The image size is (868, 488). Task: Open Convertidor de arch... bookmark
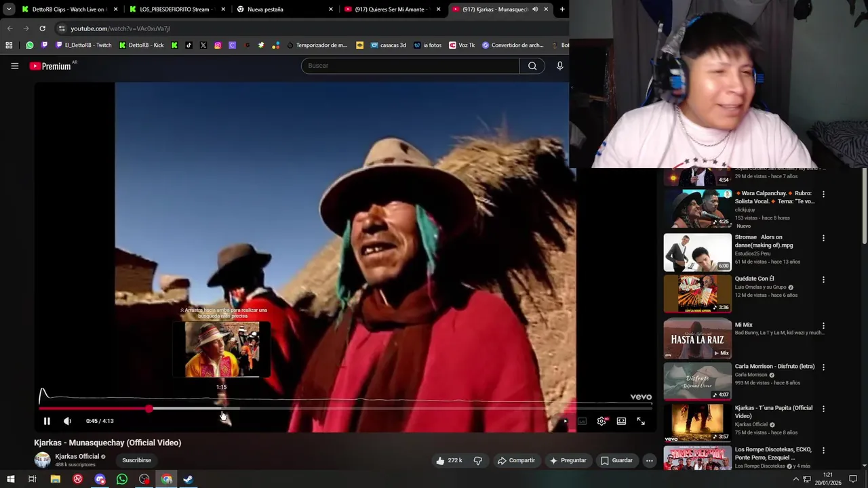click(513, 45)
